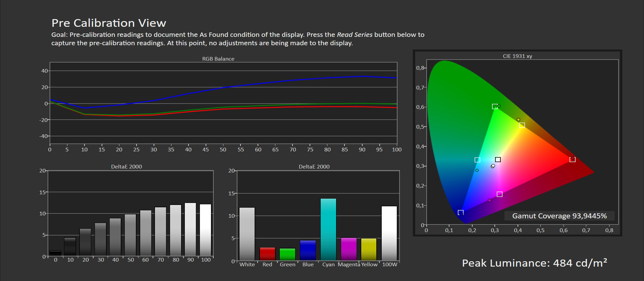Click the Peak Luminance reading text
Image resolution: width=644 pixels, height=281 pixels.
[534, 263]
